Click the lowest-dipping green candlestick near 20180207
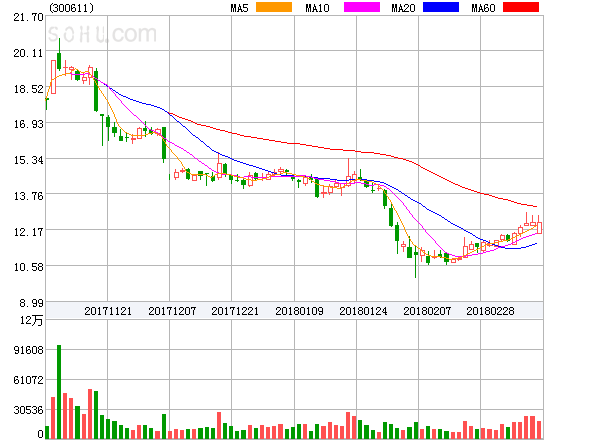600x440 pixels. (x=416, y=260)
